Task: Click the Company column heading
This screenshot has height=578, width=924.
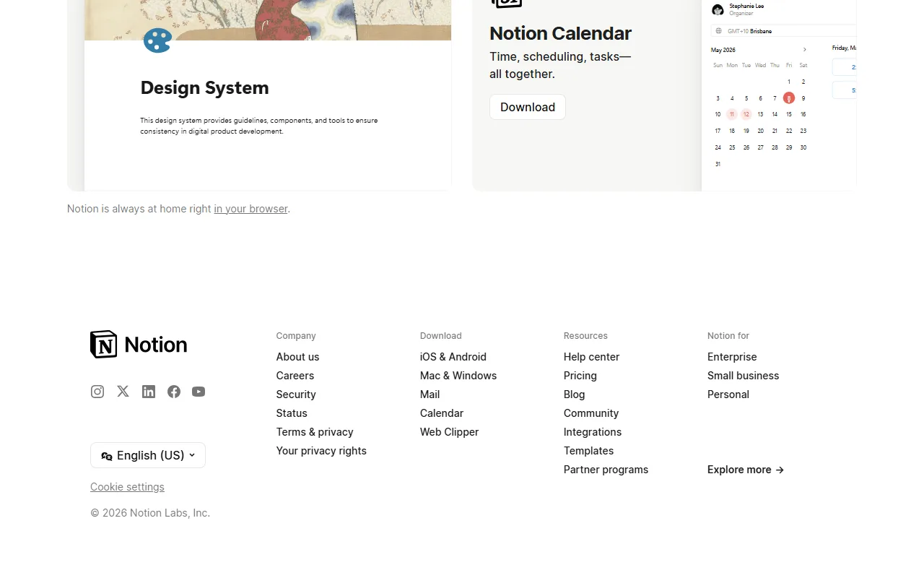Action: tap(296, 336)
